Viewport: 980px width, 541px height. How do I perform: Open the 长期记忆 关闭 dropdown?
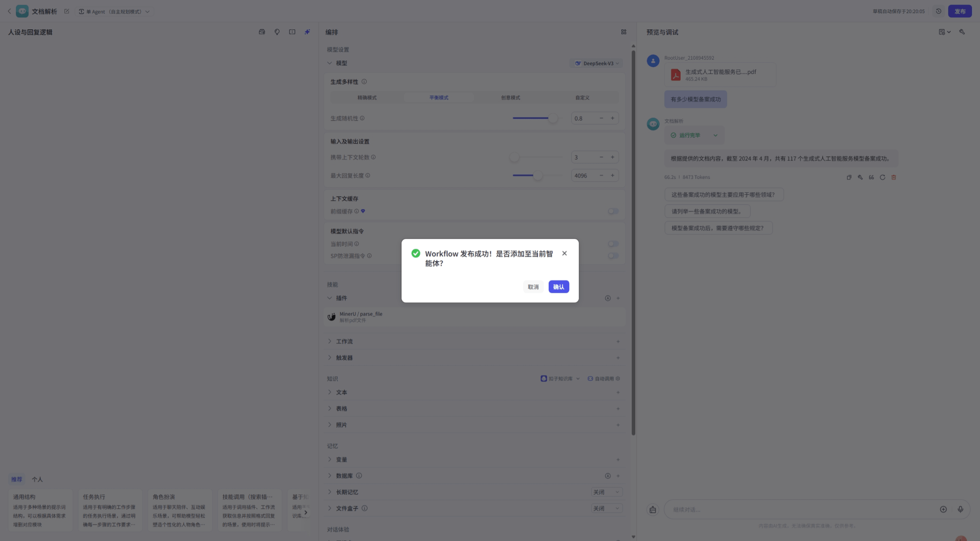(606, 492)
